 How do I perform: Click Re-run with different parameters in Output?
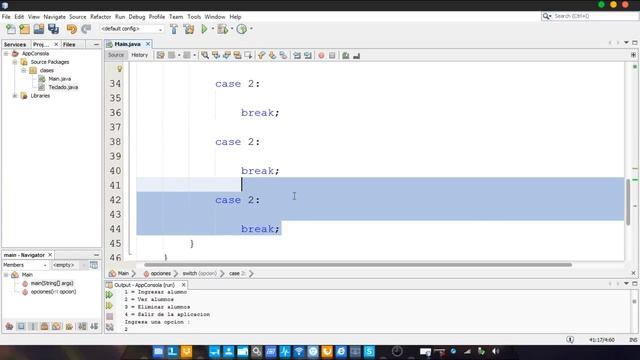point(109,305)
